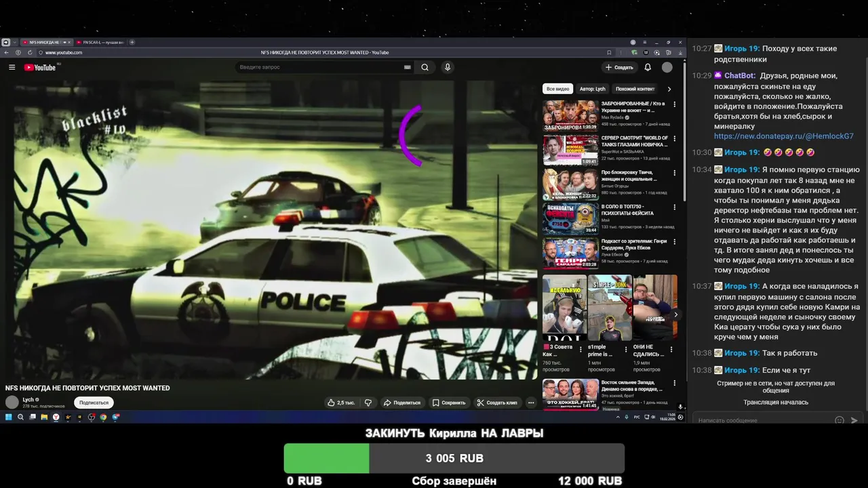Click the Создать create button
Image resolution: width=868 pixels, height=488 pixels.
619,67
